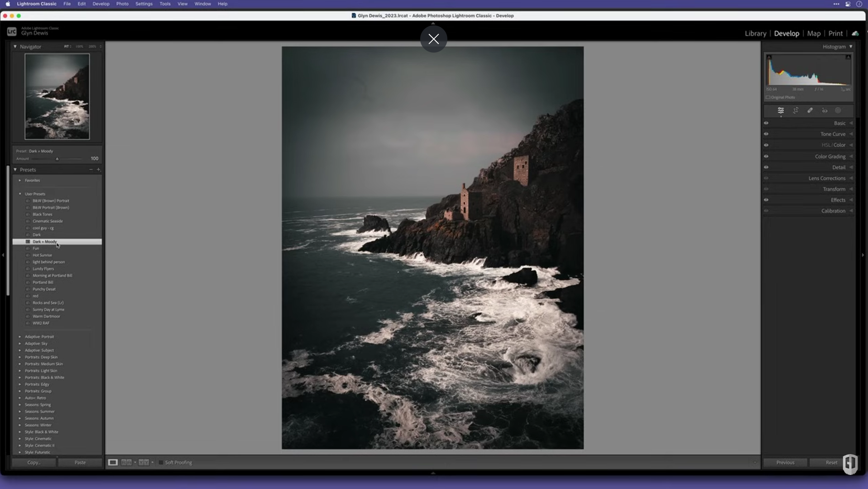This screenshot has height=489, width=868.
Task: Switch to the Map module
Action: pyautogui.click(x=814, y=34)
